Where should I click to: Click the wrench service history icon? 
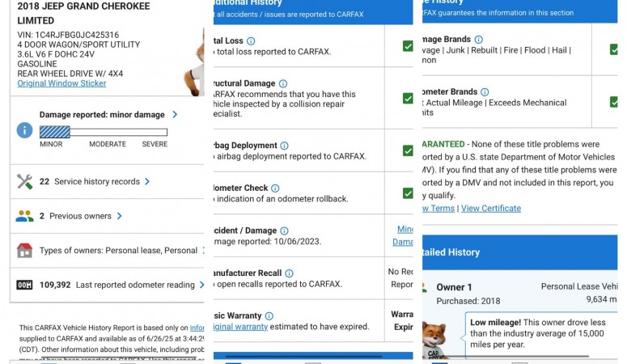24,182
